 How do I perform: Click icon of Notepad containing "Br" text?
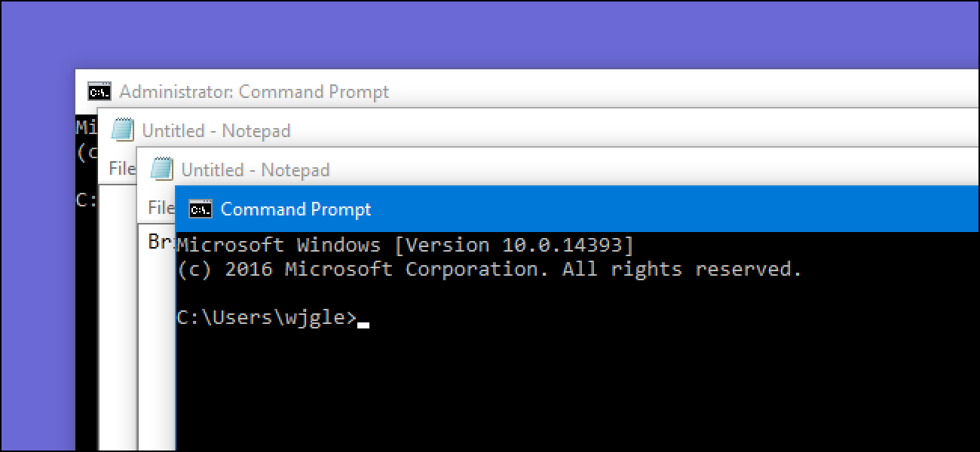(161, 169)
